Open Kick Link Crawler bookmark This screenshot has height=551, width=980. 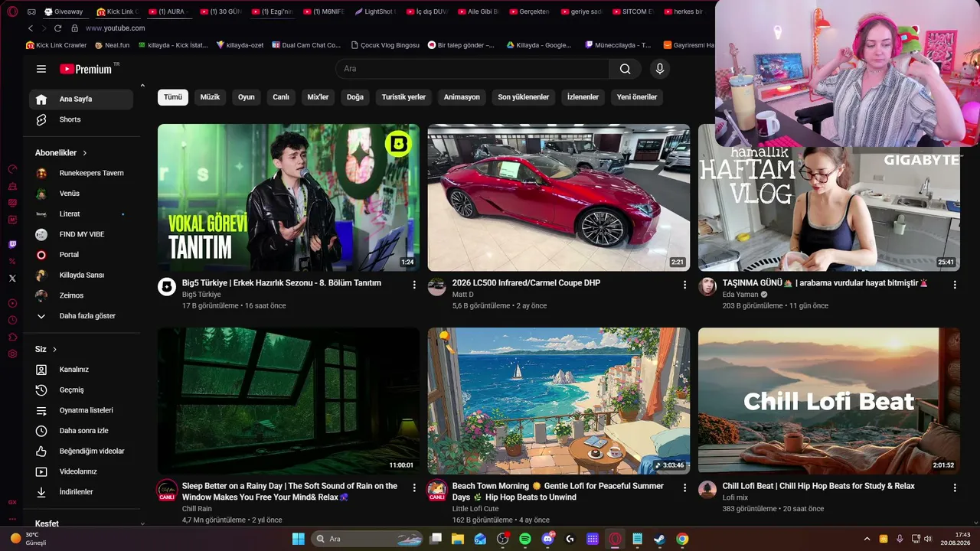click(x=56, y=45)
